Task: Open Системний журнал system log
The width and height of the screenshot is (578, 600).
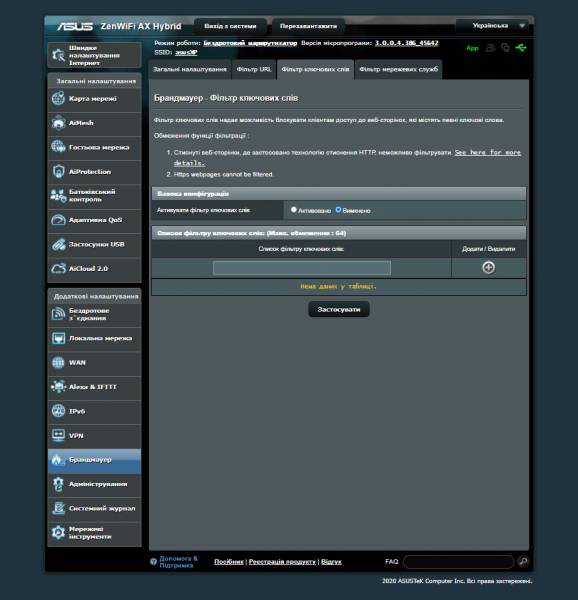Action: [x=94, y=509]
